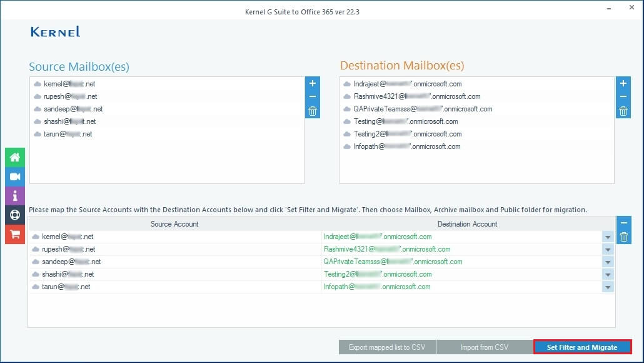
Task: Click Testing2 destination account in mapping table
Action: click(x=378, y=275)
